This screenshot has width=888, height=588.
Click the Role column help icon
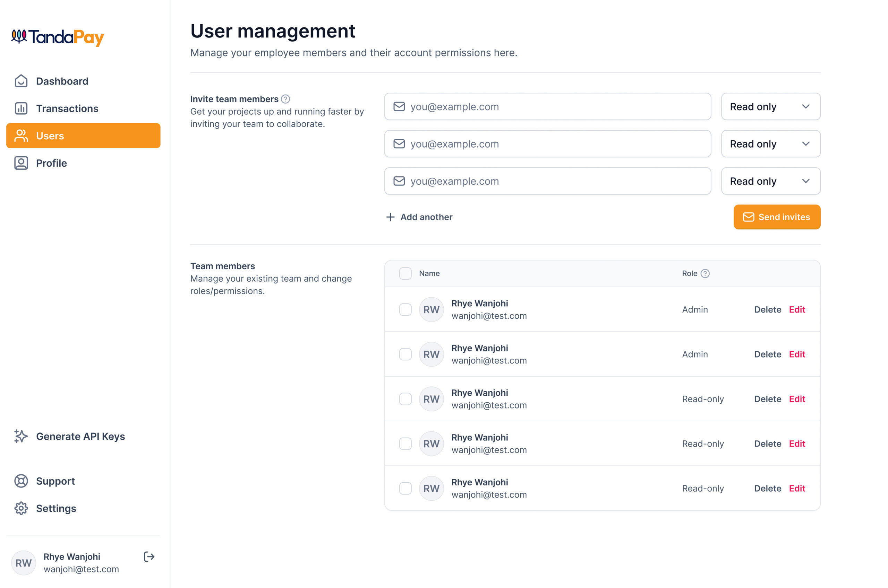(705, 273)
